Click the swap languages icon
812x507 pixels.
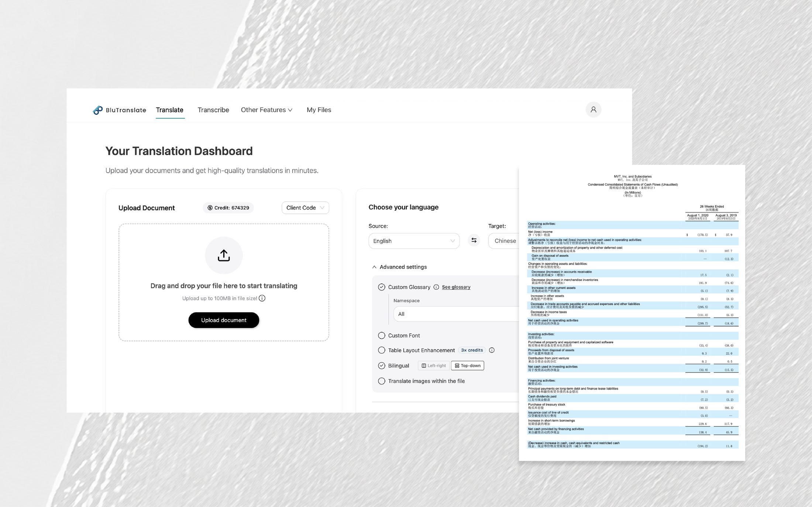(474, 241)
